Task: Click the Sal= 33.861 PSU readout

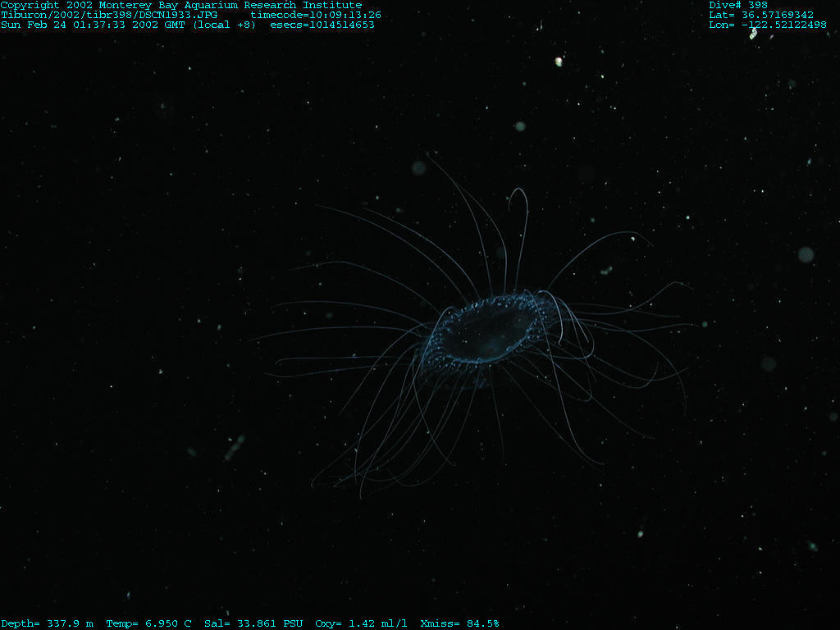Action: [253, 623]
